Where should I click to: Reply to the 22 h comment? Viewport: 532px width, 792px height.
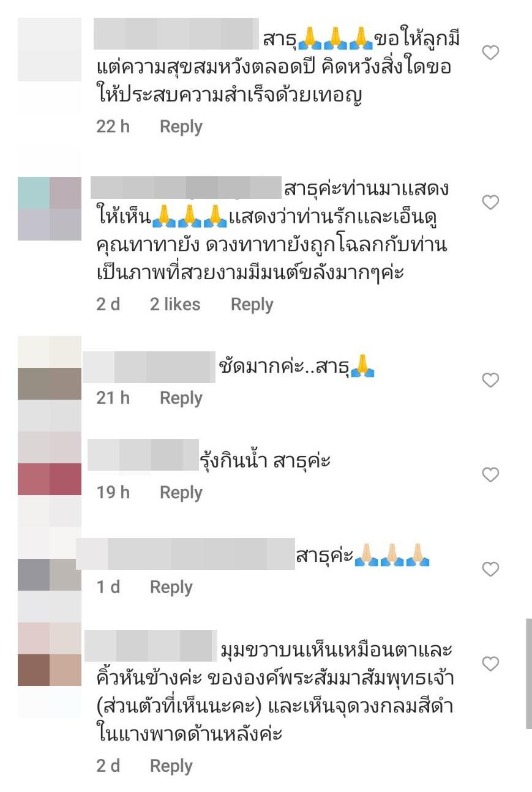click(181, 127)
